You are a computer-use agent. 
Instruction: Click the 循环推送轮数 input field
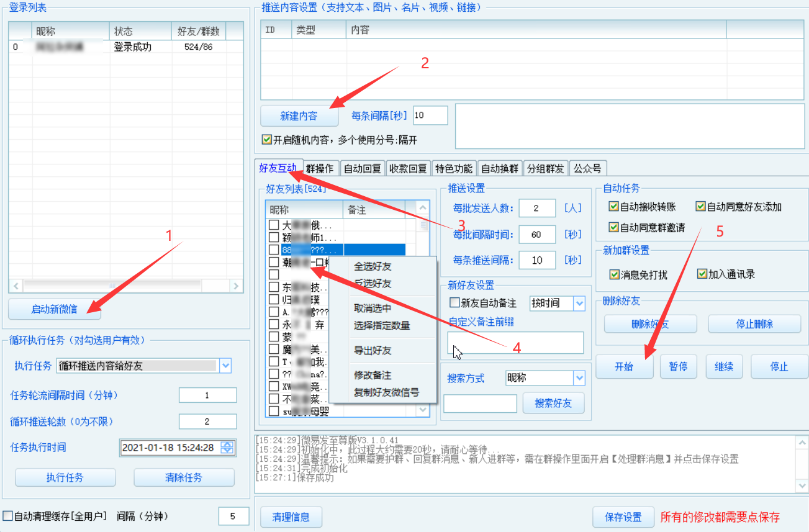pyautogui.click(x=207, y=422)
